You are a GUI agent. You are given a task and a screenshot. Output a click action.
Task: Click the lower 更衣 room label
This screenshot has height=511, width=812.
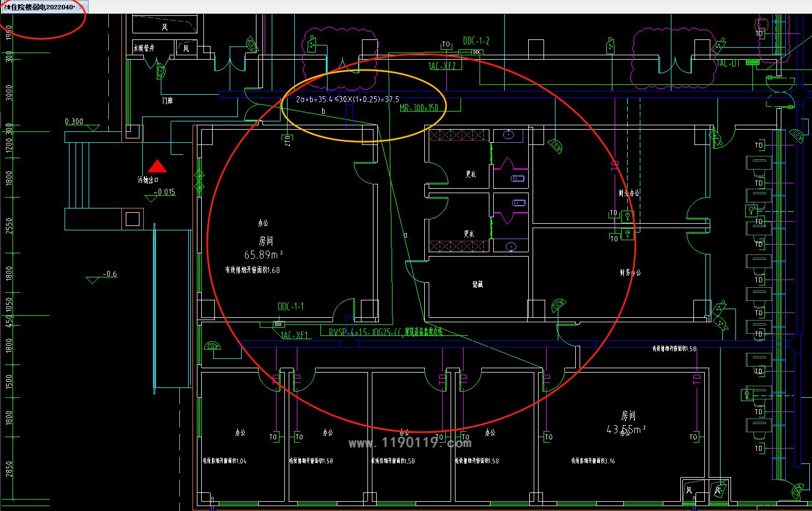tap(469, 234)
